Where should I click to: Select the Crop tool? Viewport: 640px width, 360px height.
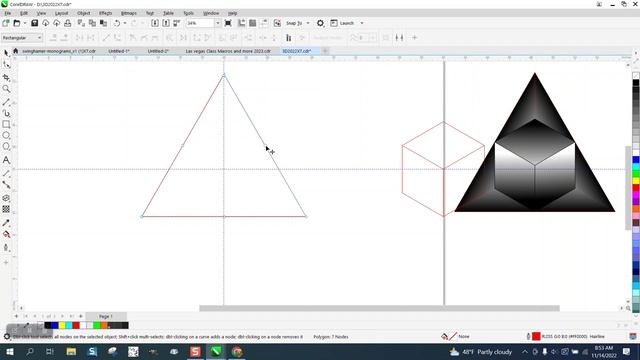6,78
